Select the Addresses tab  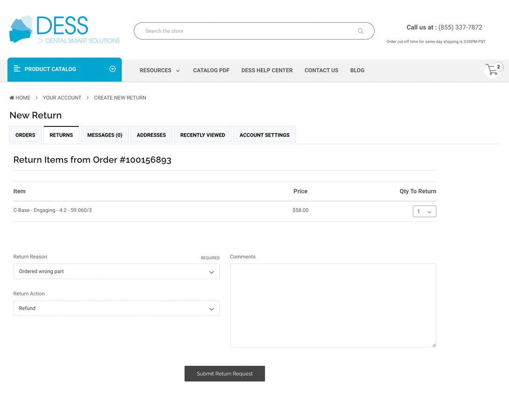(x=151, y=134)
